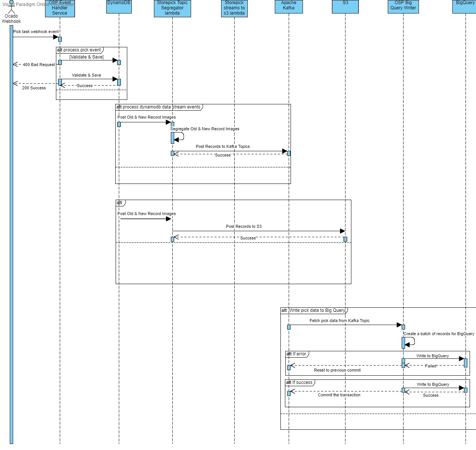This screenshot has height=450, width=476.
Task: Select the 'alt If error' fragment label
Action: 297,354
